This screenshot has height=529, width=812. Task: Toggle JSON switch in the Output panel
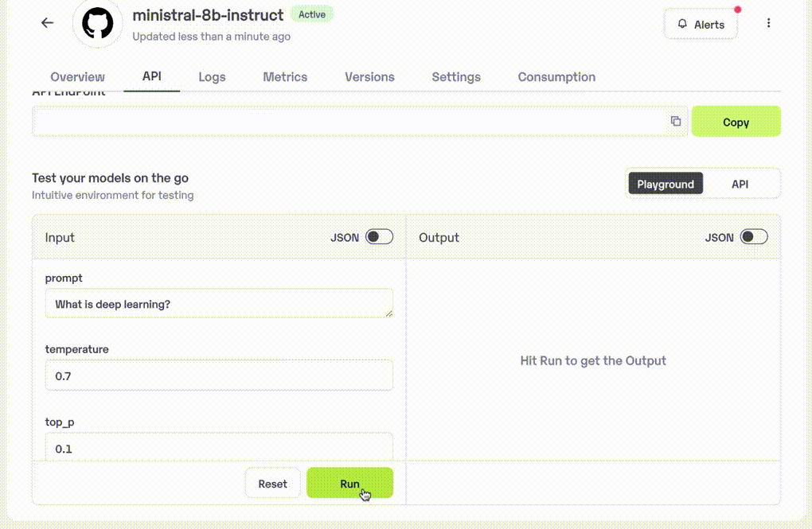tap(753, 237)
